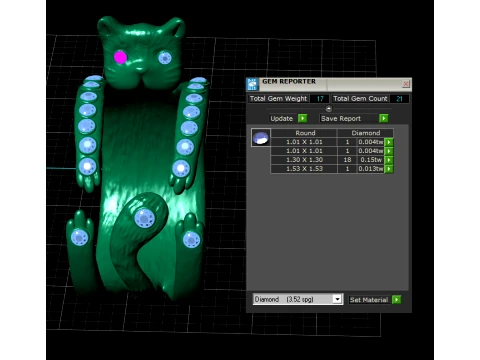Click the Total Gem Weight value 17

point(320,99)
